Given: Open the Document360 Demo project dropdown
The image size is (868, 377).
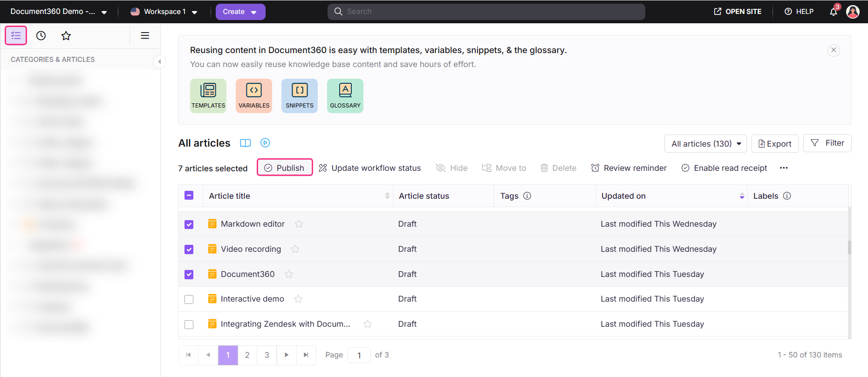Looking at the screenshot, I should (59, 12).
